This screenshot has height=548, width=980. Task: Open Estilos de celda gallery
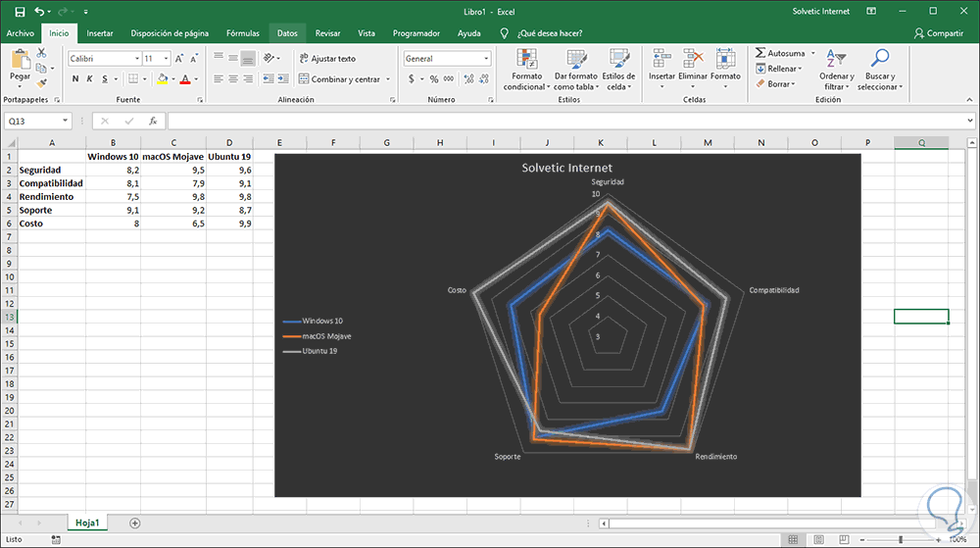pos(618,70)
